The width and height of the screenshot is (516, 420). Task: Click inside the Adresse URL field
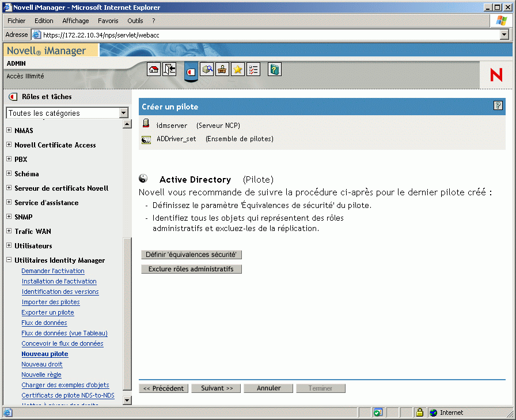pyautogui.click(x=173, y=34)
